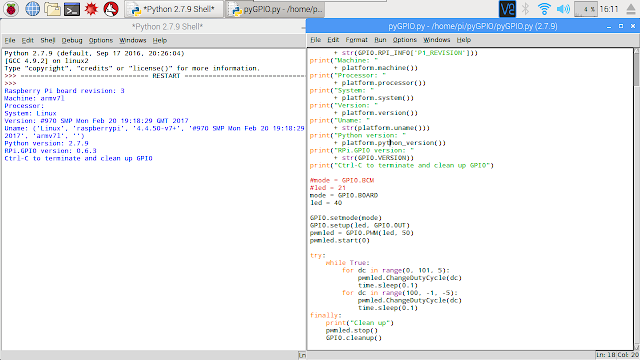Click 'str(GPIO.VERSION))' code line
Screen dimensions: 640x360
point(378,158)
